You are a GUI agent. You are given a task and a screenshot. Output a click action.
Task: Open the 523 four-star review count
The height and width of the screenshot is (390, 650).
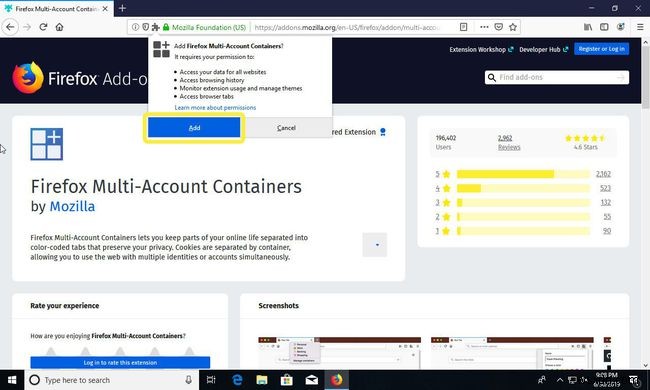pyautogui.click(x=605, y=188)
